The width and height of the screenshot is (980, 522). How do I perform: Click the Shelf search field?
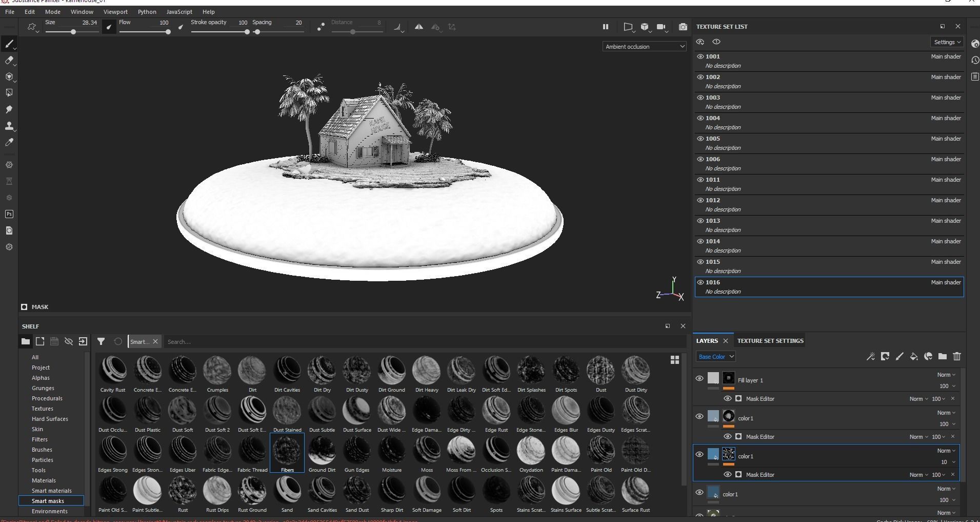(x=424, y=342)
